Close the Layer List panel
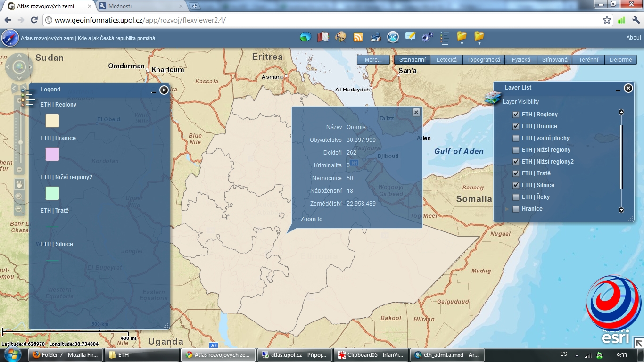The height and width of the screenshot is (362, 644). [x=628, y=88]
